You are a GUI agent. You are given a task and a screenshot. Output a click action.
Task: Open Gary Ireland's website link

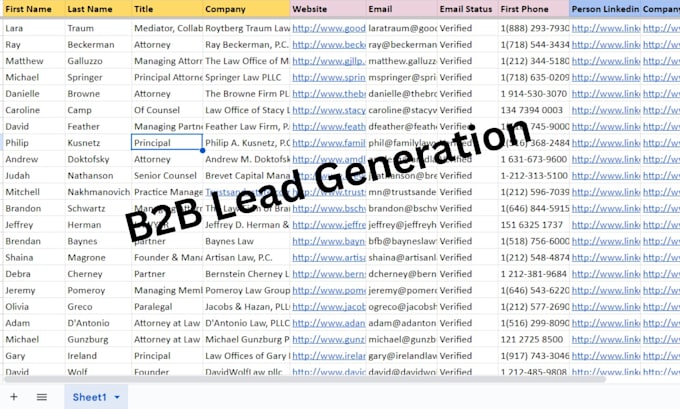click(329, 356)
